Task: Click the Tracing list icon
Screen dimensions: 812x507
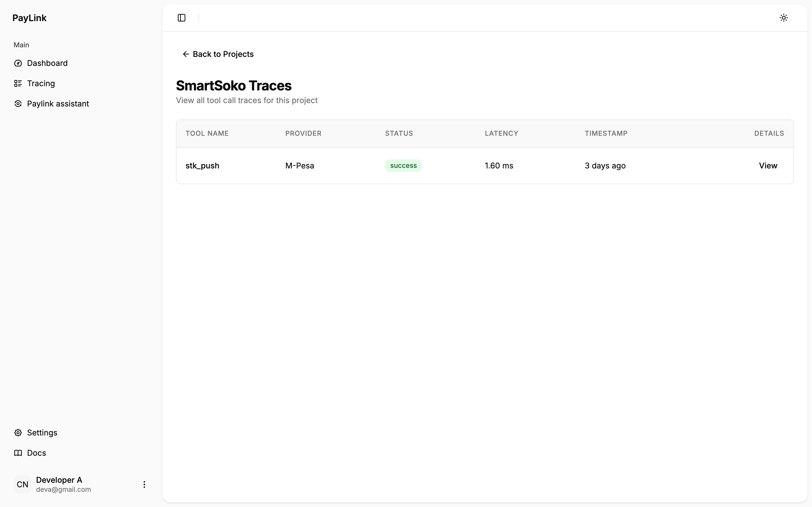Action: pyautogui.click(x=18, y=83)
